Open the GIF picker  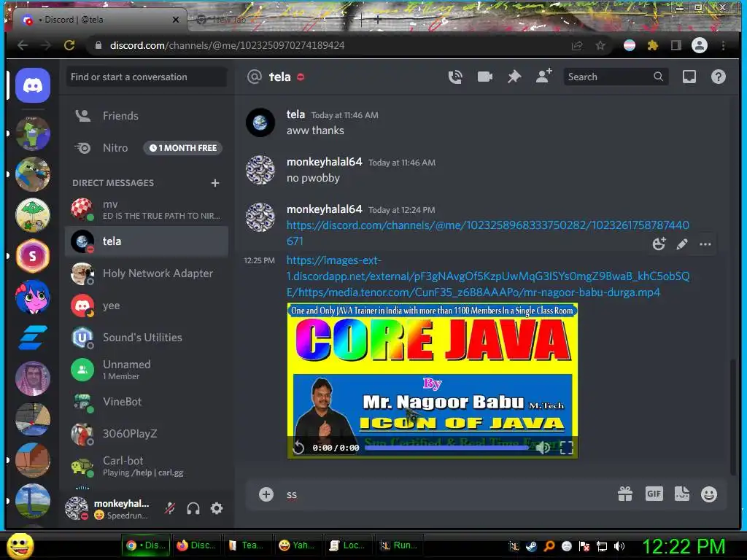(x=654, y=494)
